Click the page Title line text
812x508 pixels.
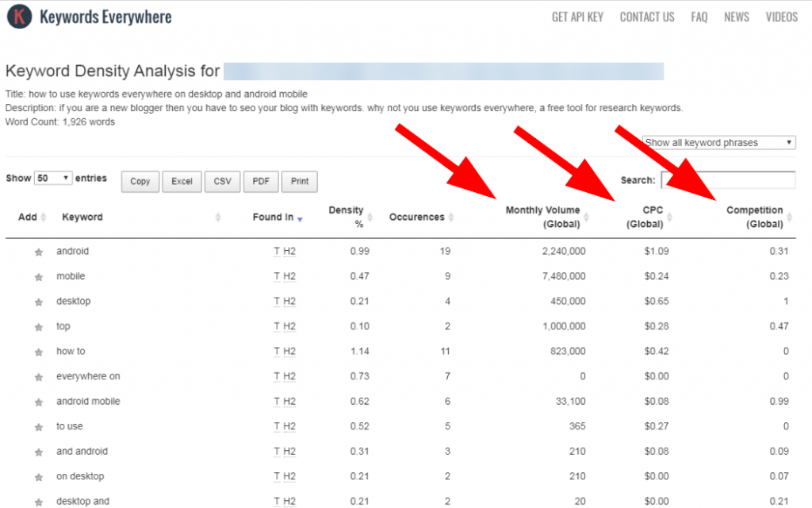pyautogui.click(x=156, y=94)
